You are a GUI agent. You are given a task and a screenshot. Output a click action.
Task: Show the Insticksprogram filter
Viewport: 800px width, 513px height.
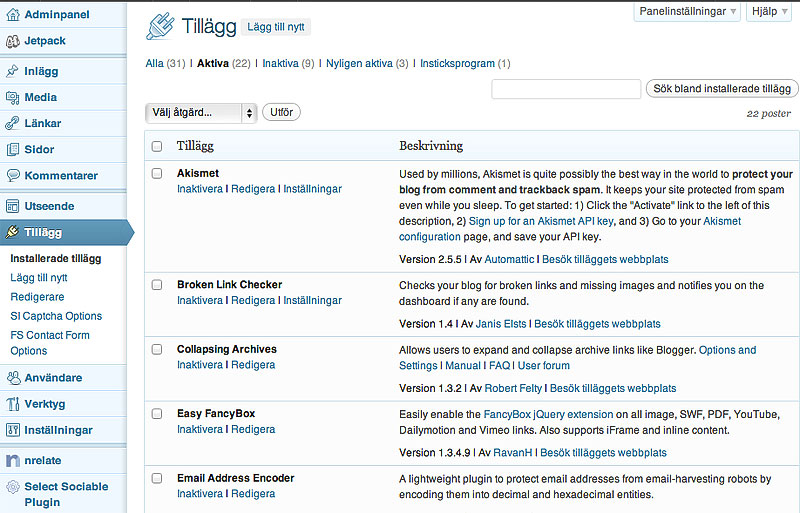(x=457, y=63)
